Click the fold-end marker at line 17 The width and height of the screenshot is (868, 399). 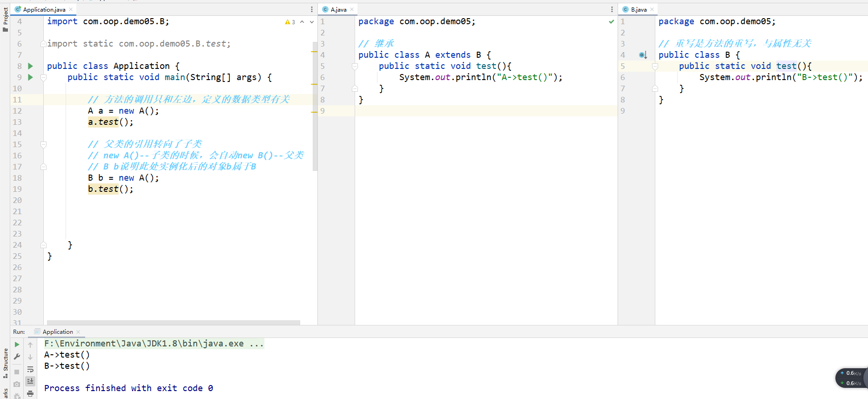pyautogui.click(x=43, y=167)
